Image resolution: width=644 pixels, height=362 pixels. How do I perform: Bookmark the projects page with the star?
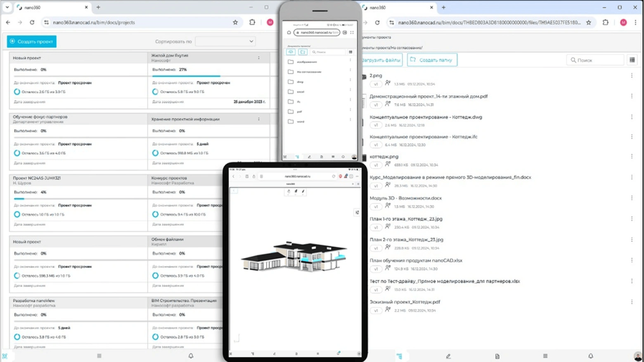pos(235,22)
